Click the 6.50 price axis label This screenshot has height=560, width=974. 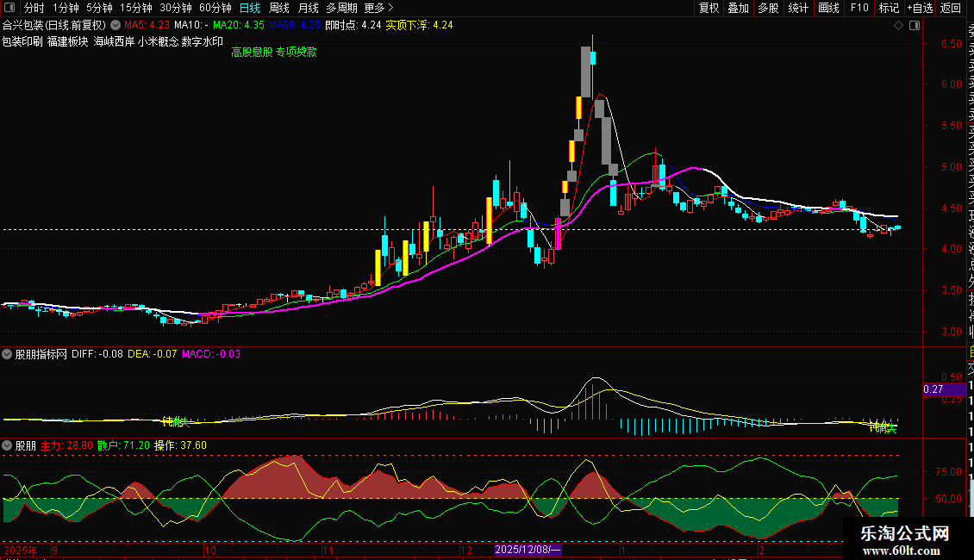click(x=952, y=43)
